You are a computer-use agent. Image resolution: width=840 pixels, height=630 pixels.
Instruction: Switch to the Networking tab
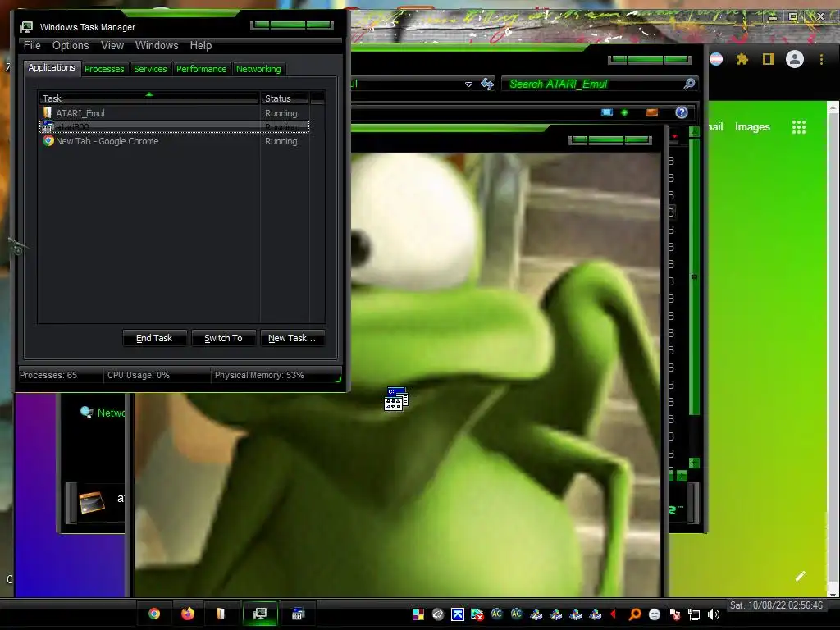point(258,69)
